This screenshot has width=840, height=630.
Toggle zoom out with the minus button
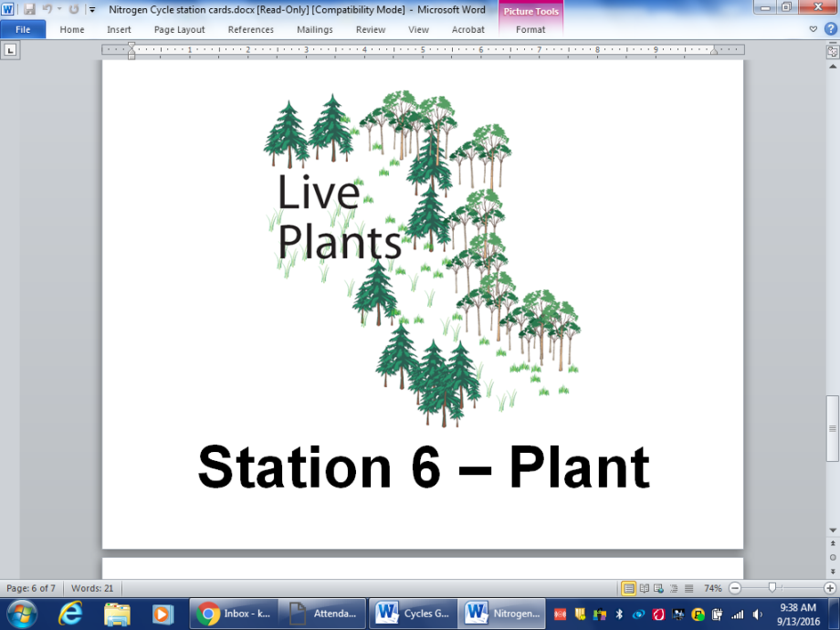coord(736,589)
